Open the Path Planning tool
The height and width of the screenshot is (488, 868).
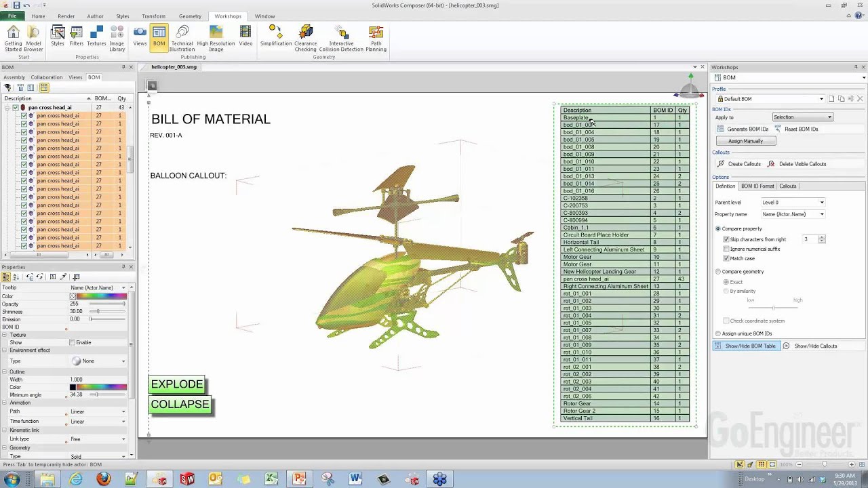[376, 39]
